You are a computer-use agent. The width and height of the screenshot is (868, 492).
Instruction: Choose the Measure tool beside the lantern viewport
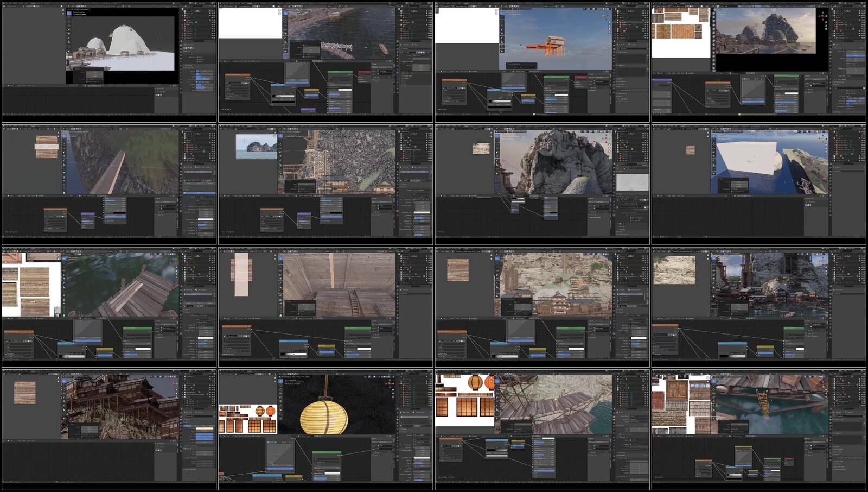point(281,408)
